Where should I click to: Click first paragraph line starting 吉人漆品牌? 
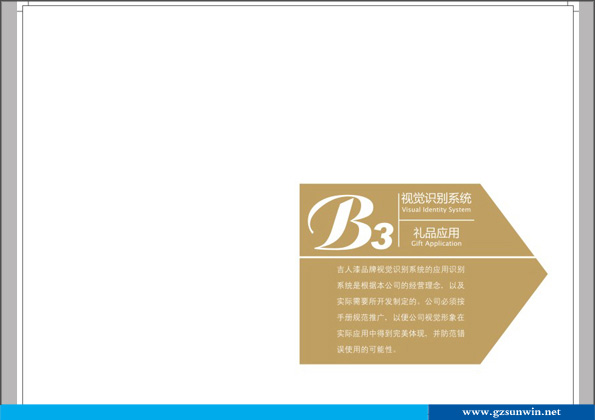(x=401, y=270)
